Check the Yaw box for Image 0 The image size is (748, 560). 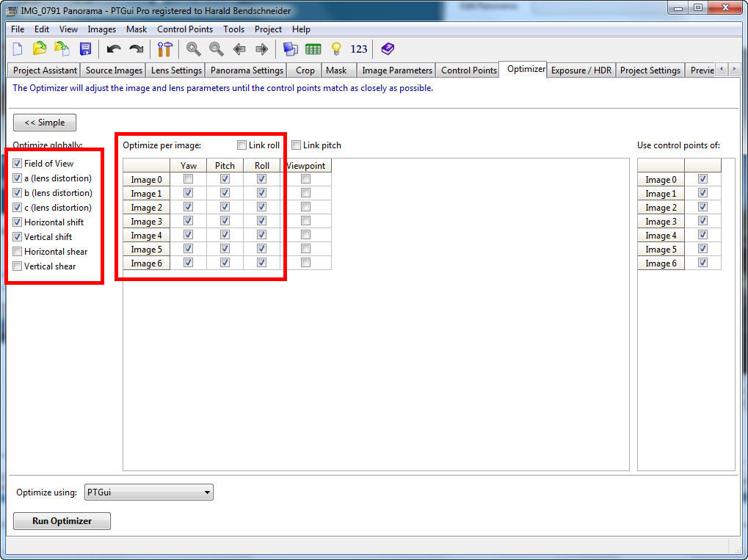pyautogui.click(x=189, y=179)
